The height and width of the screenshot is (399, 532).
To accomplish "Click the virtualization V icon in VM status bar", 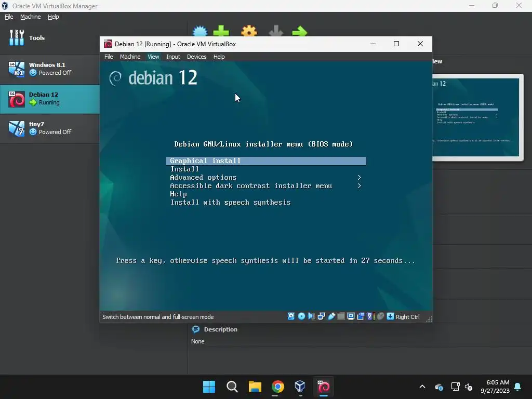I will point(370,316).
